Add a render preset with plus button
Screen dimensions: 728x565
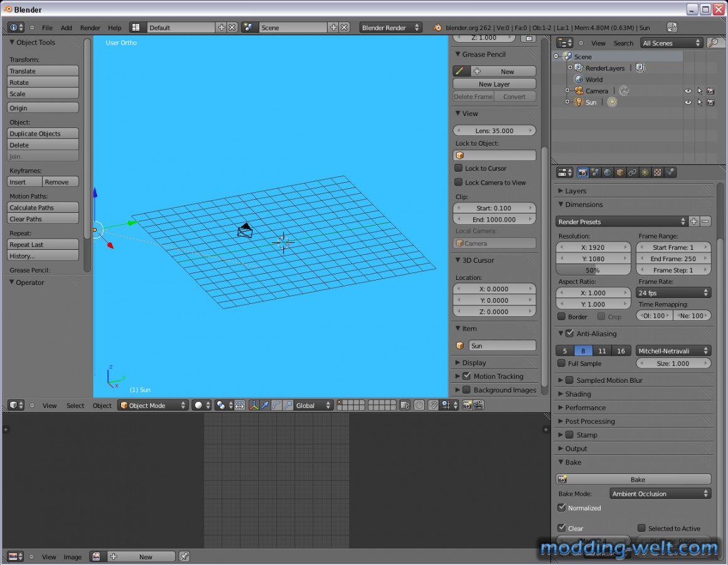coord(693,222)
